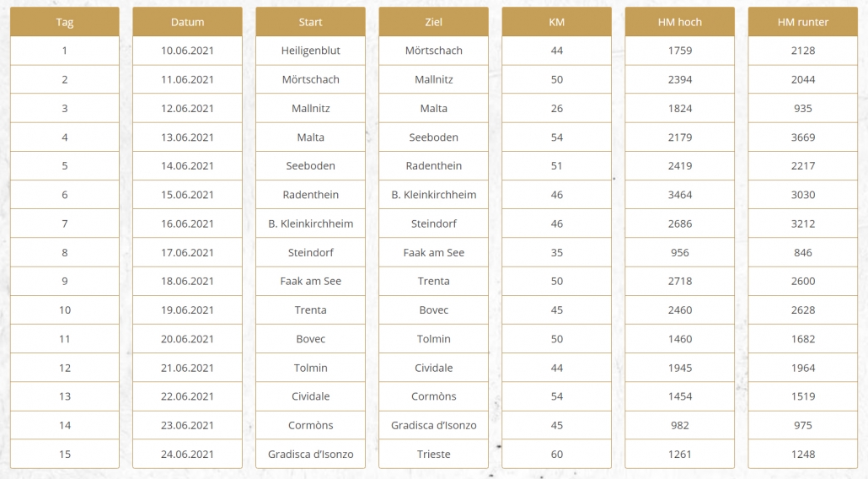The width and height of the screenshot is (868, 479).
Task: Select the Faak am See destination cell
Action: tap(433, 252)
